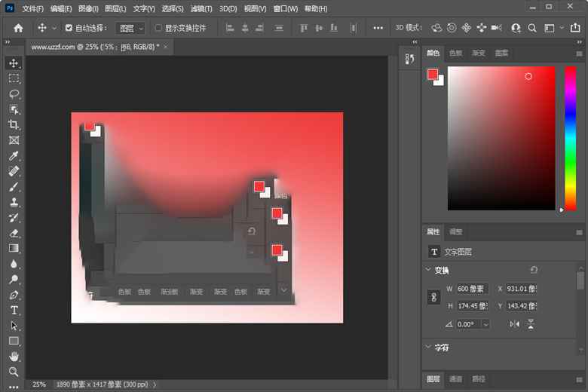
Task: Switch to the 色板 tab
Action: (x=455, y=54)
